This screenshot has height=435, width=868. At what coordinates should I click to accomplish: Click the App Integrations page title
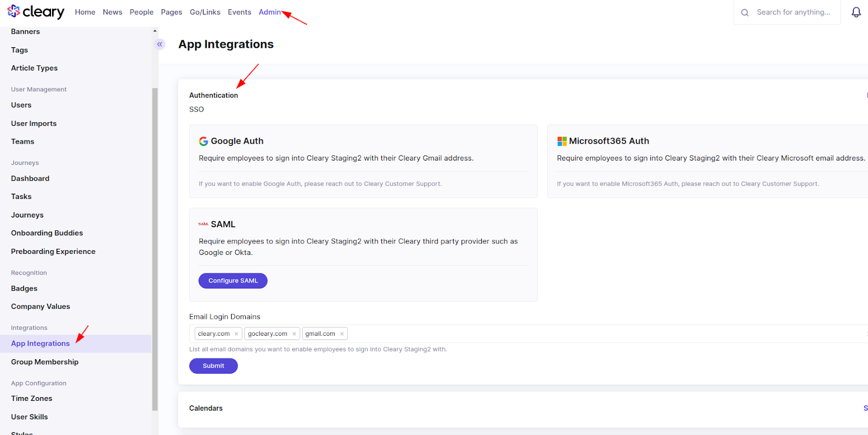click(x=226, y=44)
